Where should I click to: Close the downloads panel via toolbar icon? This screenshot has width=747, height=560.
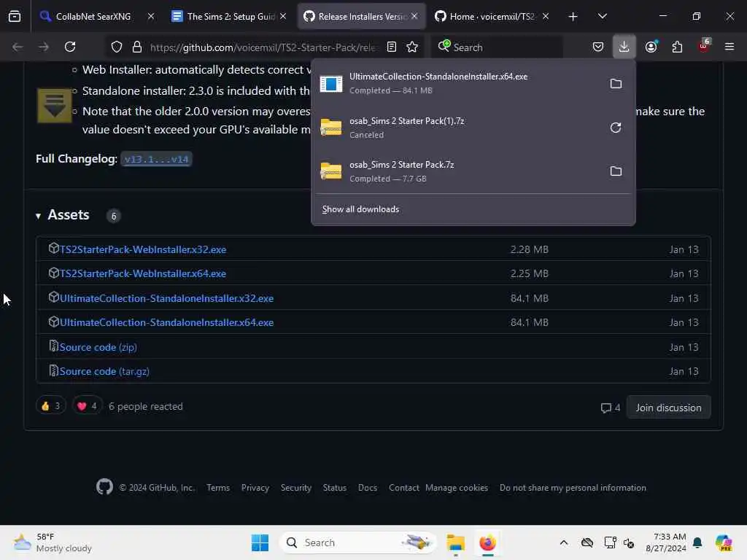(624, 47)
